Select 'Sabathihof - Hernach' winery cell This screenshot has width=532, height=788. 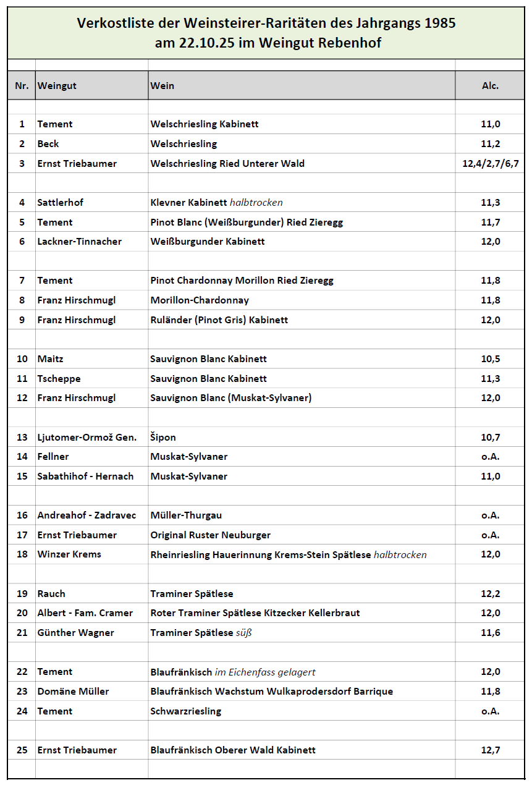(x=85, y=477)
